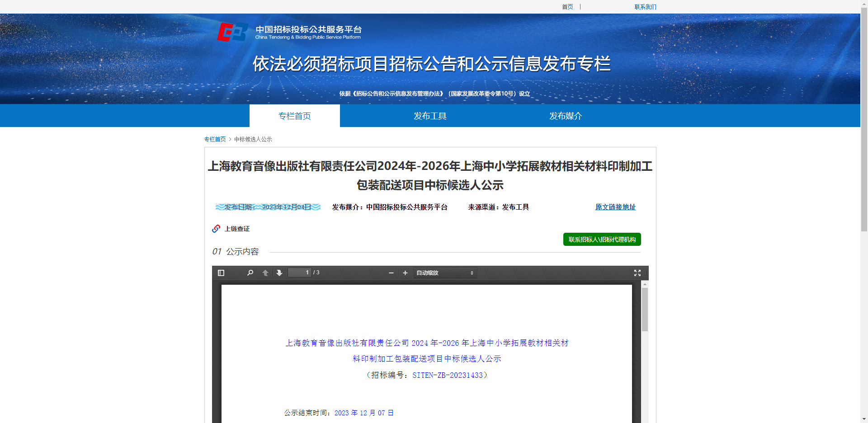Viewport: 868px width, 423px height.
Task: Click the PDF page number field
Action: coord(299,273)
